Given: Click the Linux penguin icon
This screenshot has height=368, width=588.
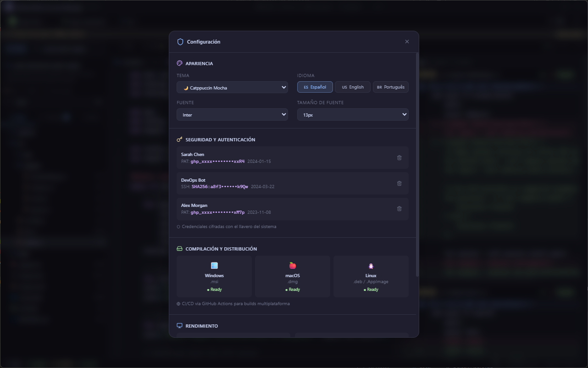Looking at the screenshot, I should [x=371, y=265].
